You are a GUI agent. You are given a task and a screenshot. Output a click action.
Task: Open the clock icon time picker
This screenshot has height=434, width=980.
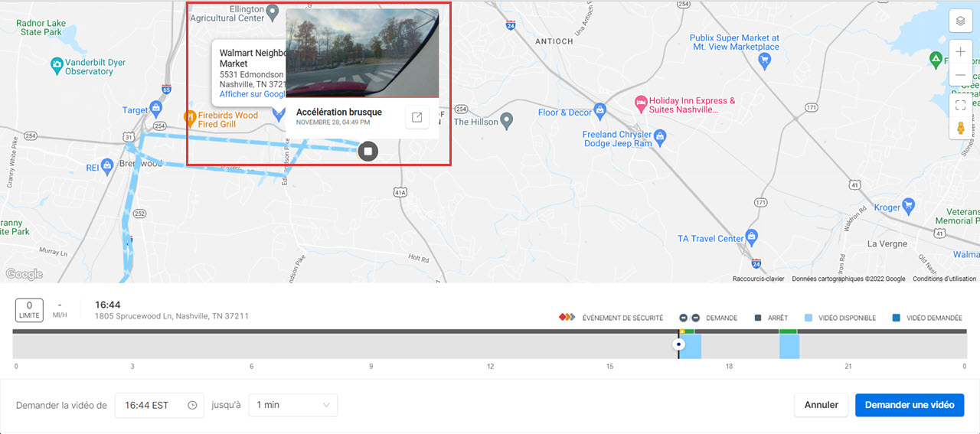(x=192, y=405)
